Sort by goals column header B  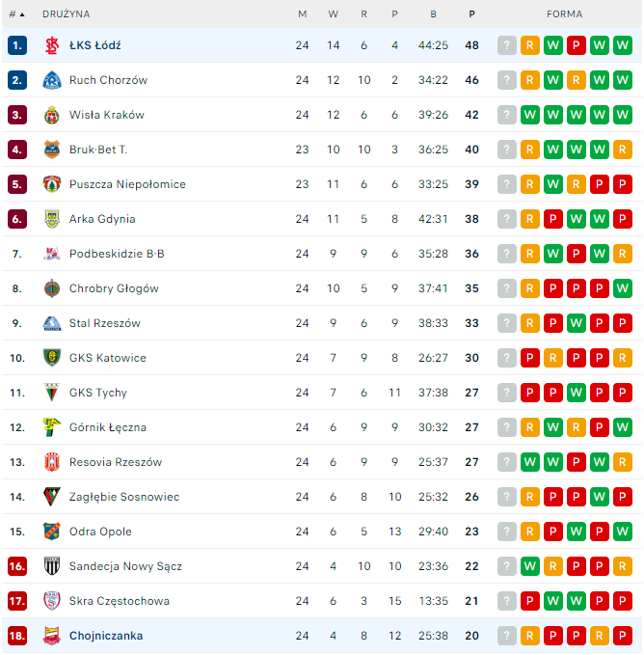point(433,14)
